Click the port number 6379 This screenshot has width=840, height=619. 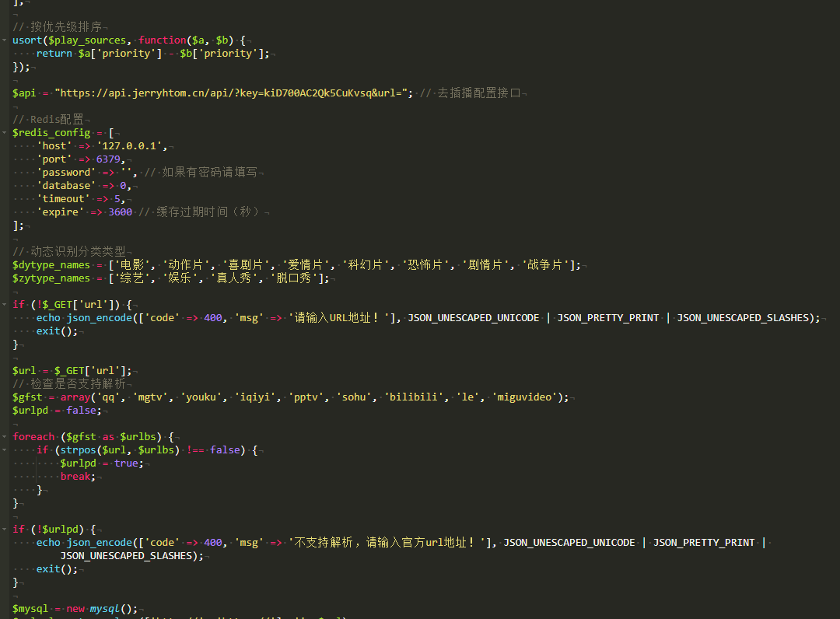108,159
